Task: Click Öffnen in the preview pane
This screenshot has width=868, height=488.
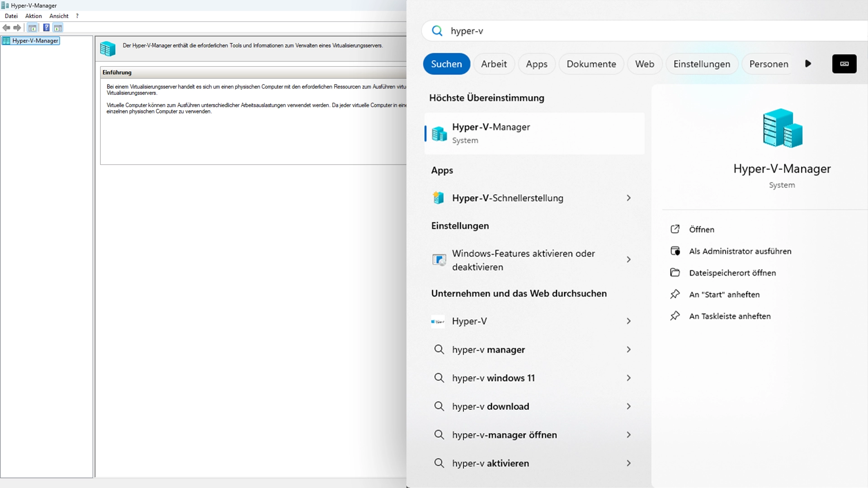Action: [702, 230]
